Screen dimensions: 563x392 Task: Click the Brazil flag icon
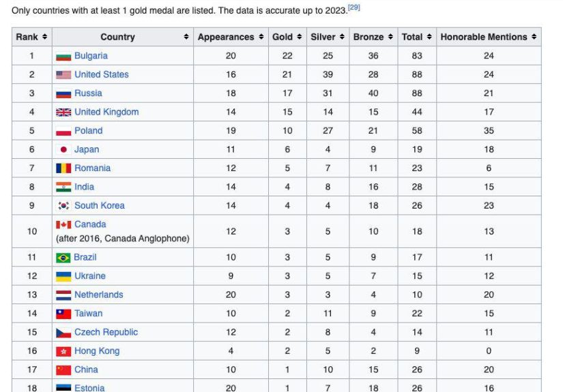(63, 258)
